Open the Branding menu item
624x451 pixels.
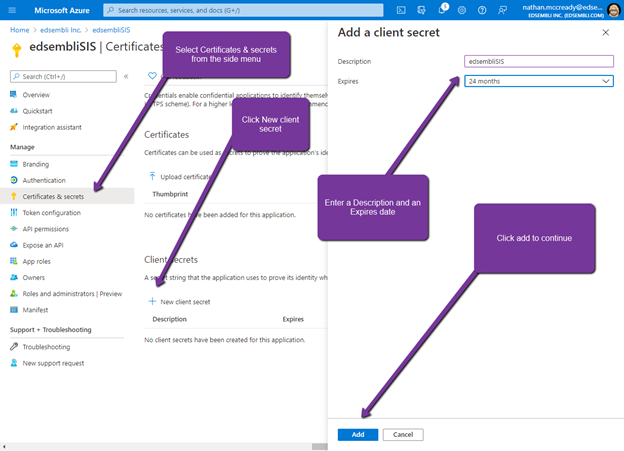coord(35,164)
